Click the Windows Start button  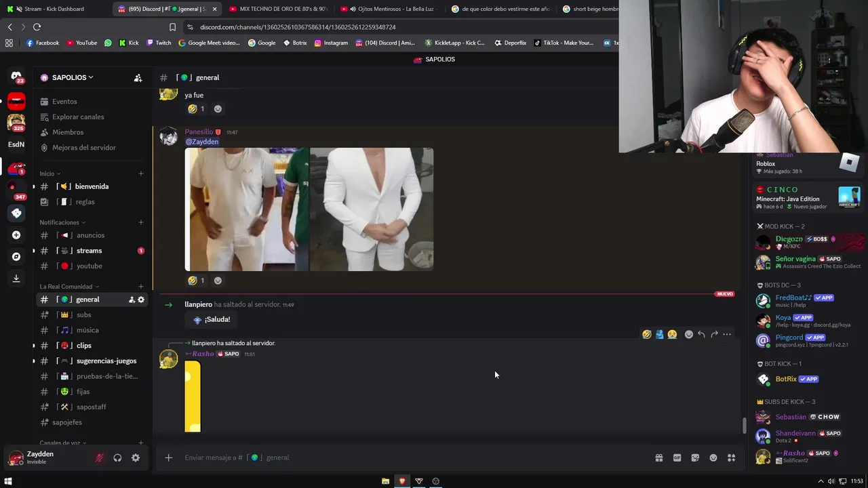pyautogui.click(x=8, y=481)
